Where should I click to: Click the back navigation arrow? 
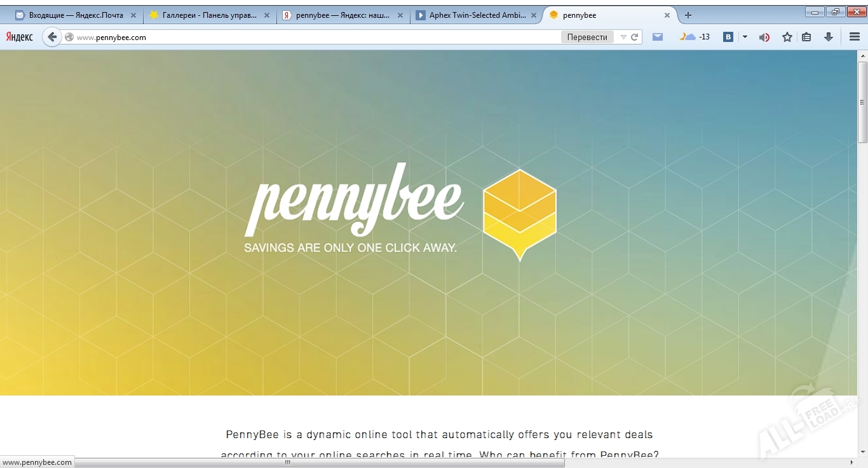(52, 37)
